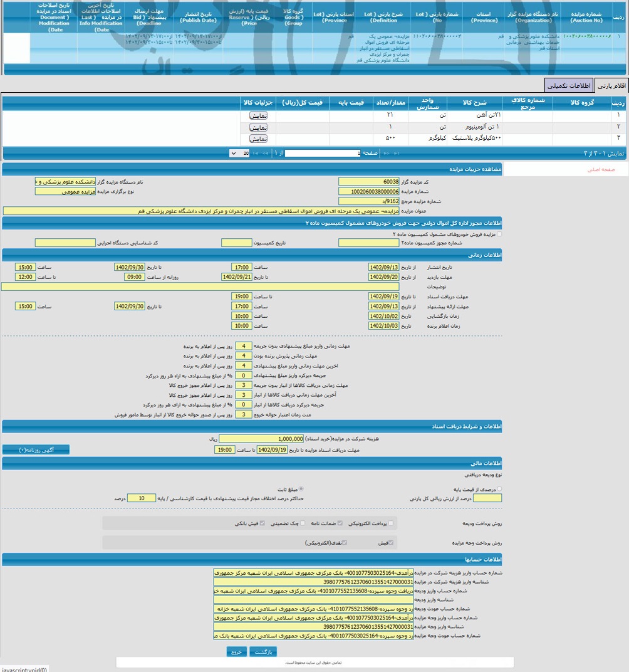
Task: Open آگهی روزنامه button
Action: 36,449
